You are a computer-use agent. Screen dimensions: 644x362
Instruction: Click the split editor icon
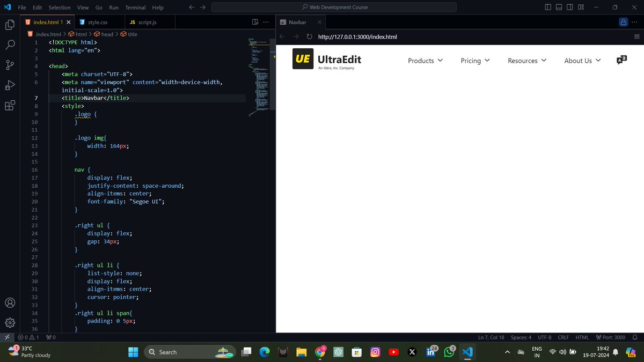pos(255,22)
